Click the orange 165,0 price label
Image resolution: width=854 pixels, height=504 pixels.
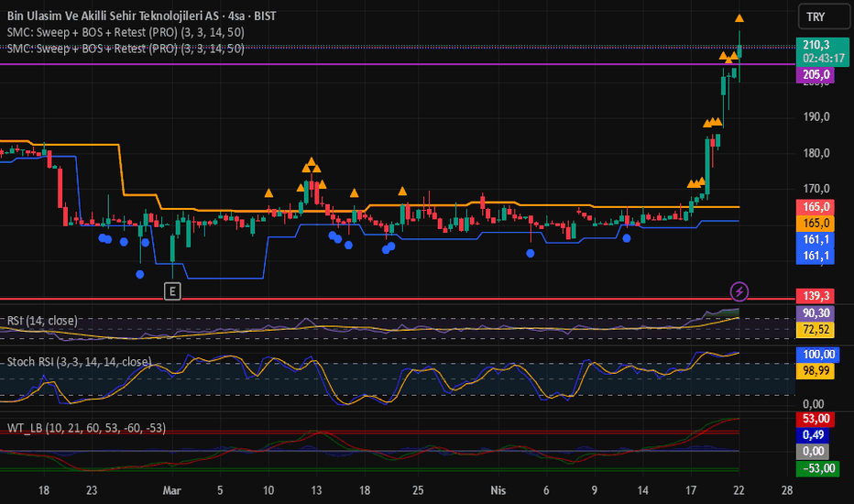[816, 223]
